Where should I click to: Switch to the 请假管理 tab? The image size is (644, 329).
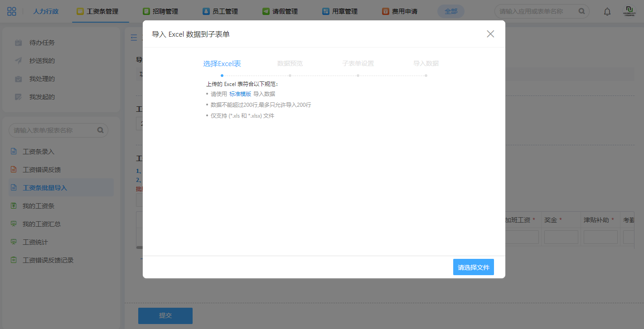pyautogui.click(x=280, y=11)
